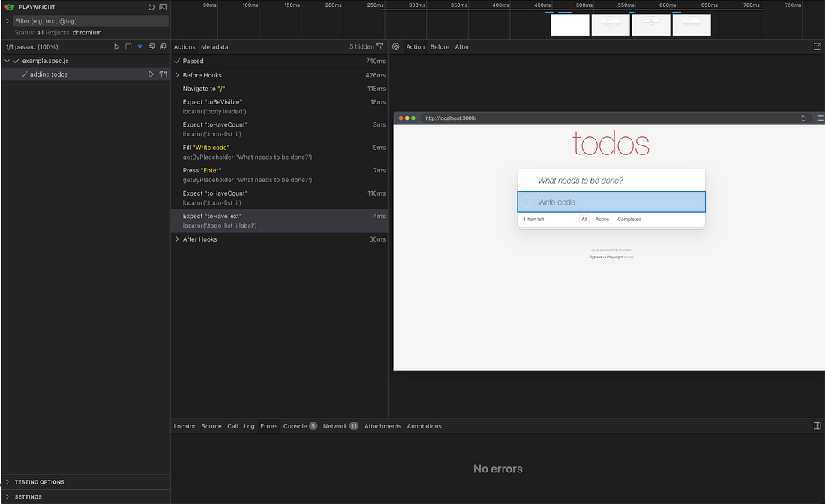Open the Network tab
Image resolution: width=825 pixels, height=504 pixels.
click(x=340, y=426)
